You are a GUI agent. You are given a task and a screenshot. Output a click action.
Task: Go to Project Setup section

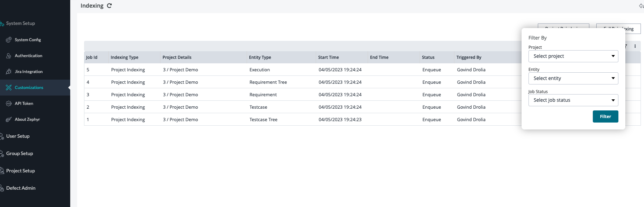(x=20, y=171)
